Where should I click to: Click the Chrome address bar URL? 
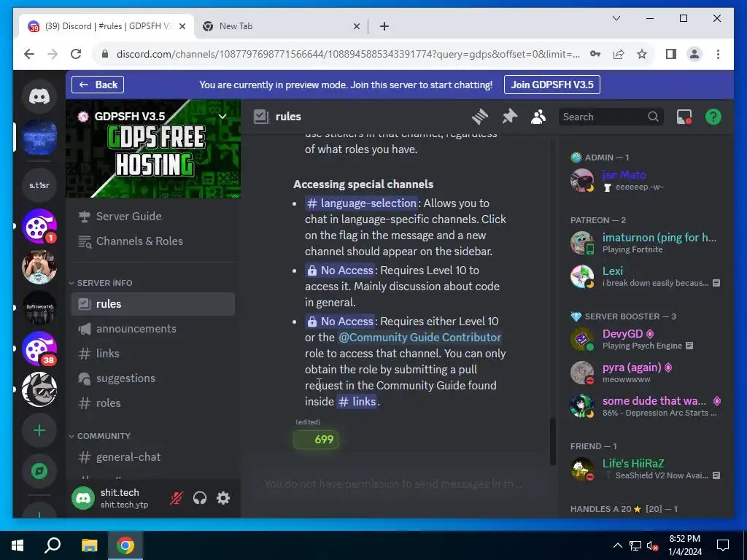click(348, 54)
